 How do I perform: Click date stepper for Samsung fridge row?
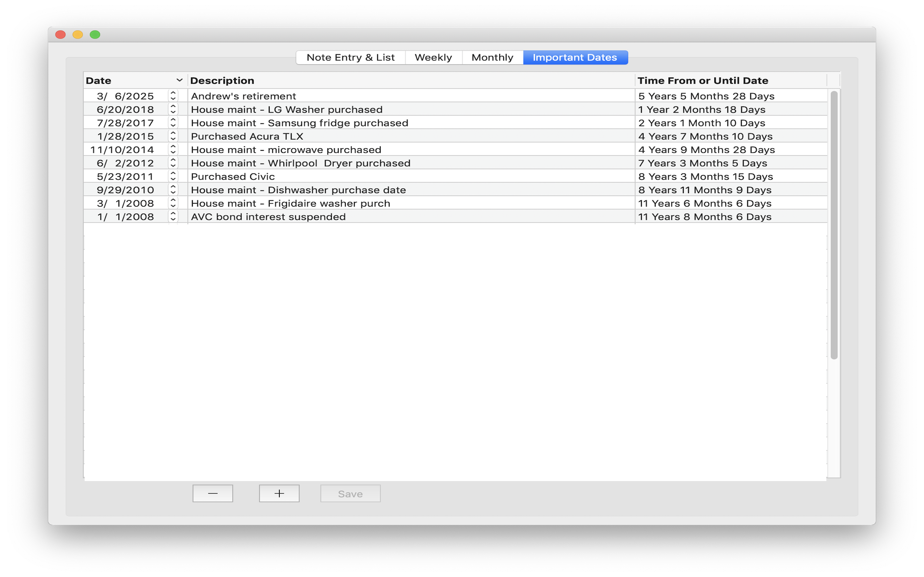point(173,123)
